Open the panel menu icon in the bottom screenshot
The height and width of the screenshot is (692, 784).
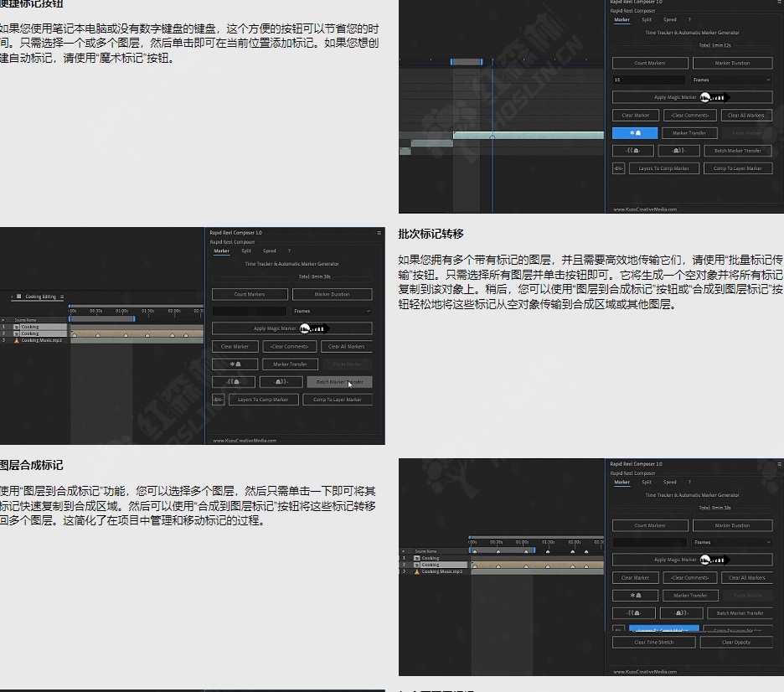click(779, 464)
